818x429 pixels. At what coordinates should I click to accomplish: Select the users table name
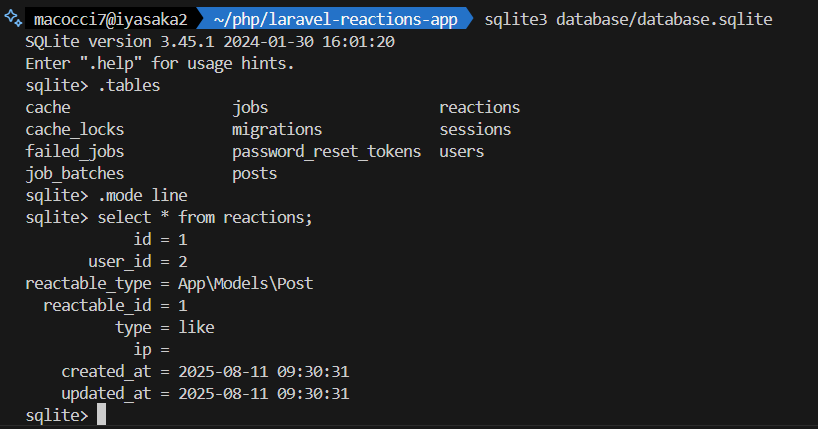pyautogui.click(x=461, y=151)
